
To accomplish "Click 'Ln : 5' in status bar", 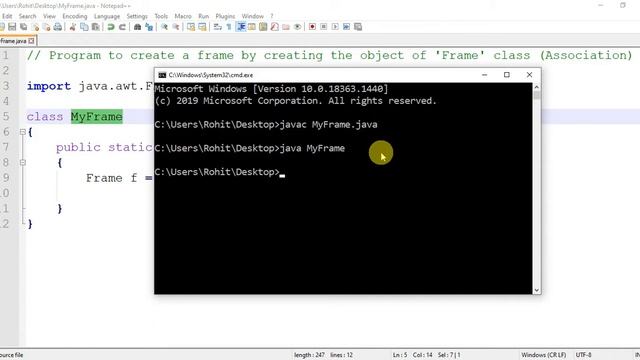I will (400, 355).
